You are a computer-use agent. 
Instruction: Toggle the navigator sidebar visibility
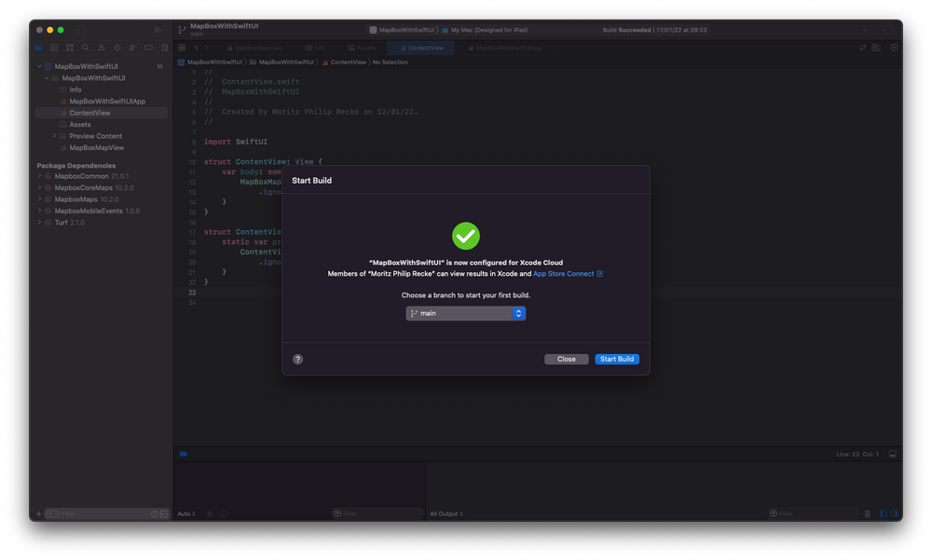pos(80,30)
